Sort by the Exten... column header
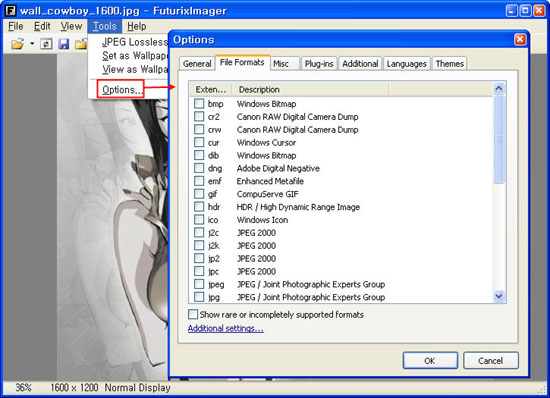This screenshot has width=550, height=398. (x=211, y=89)
